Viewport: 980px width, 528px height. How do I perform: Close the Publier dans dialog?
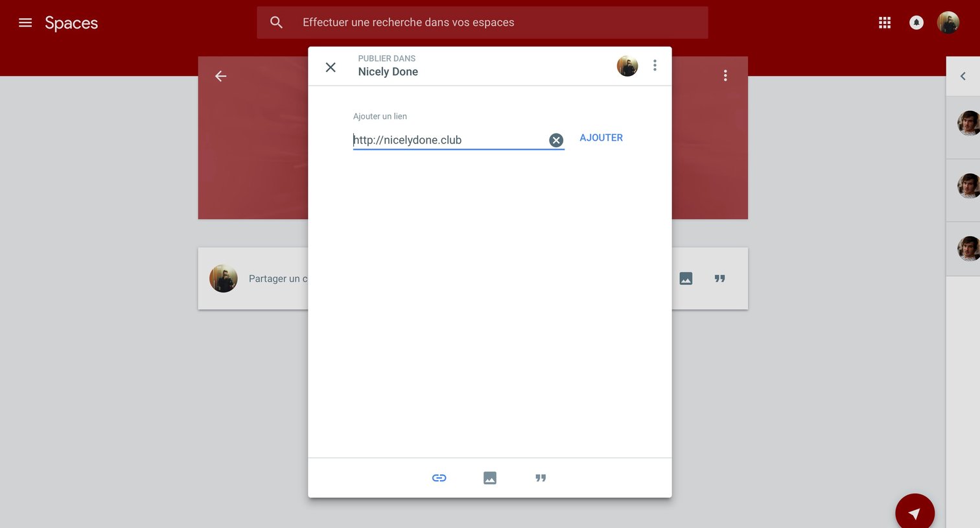(331, 67)
